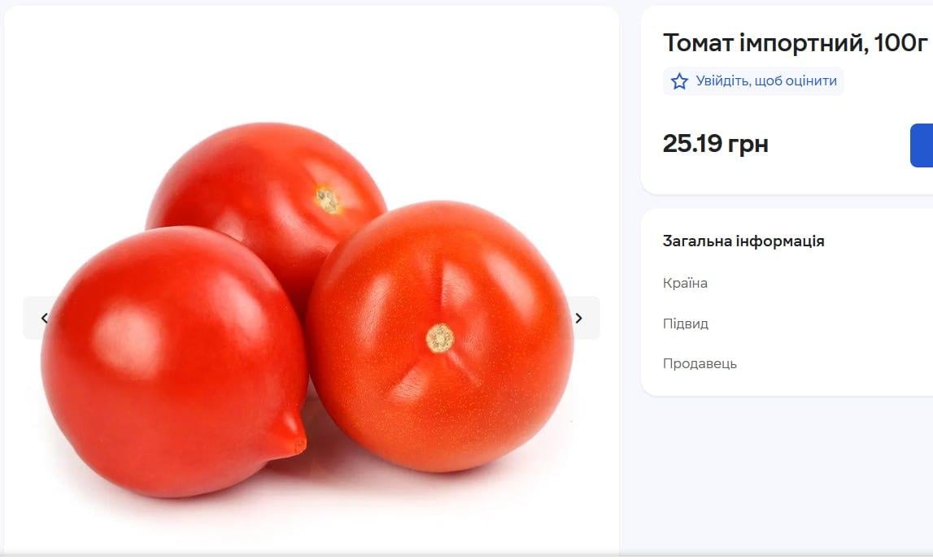Click the front-left tomato in the photo
The width and height of the screenshot is (933, 560).
click(x=174, y=362)
